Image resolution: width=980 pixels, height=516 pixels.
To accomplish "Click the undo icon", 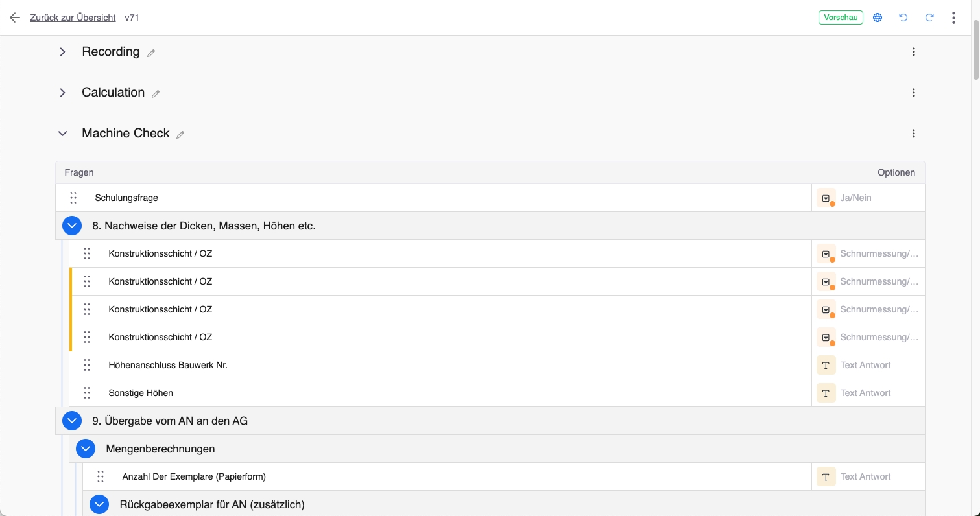I will pos(903,18).
